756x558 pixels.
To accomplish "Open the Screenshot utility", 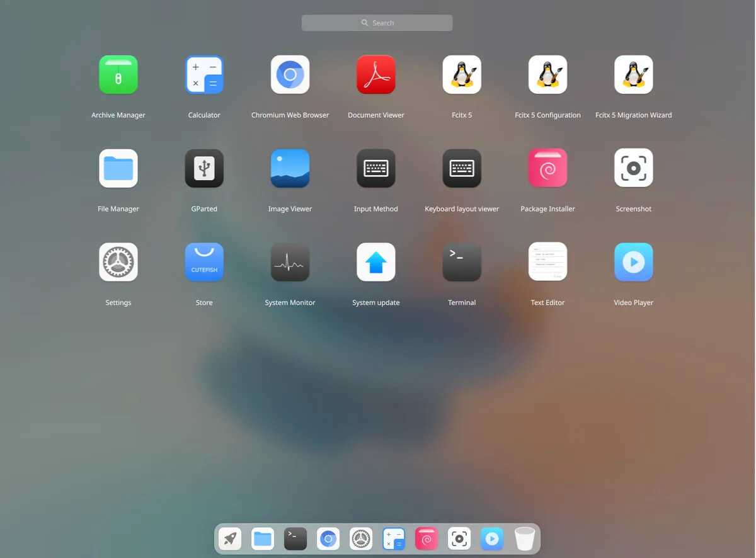I will (x=633, y=168).
